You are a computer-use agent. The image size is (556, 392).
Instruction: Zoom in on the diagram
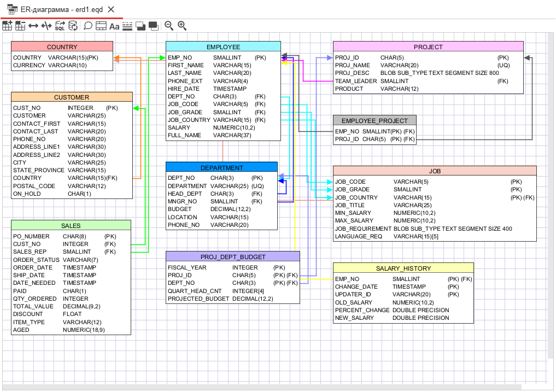pos(182,26)
